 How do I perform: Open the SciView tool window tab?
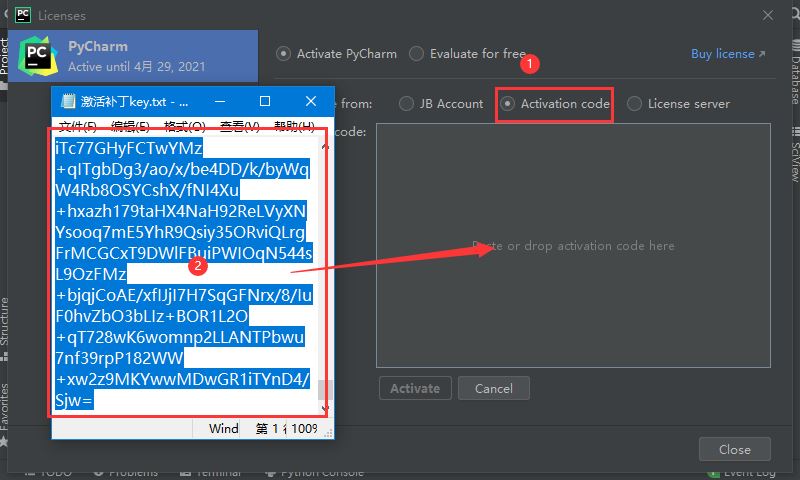tap(795, 162)
